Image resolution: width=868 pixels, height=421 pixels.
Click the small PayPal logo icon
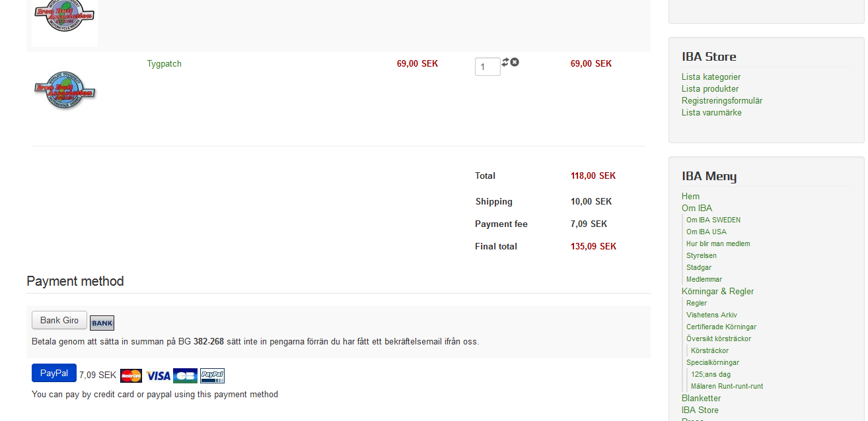(212, 375)
